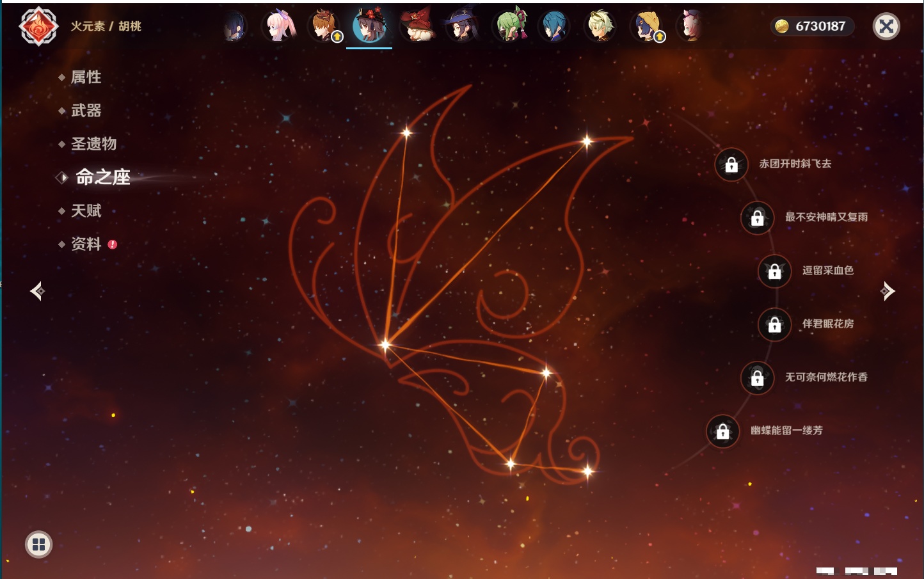
Task: Click the label 无可奈何燃花作香
Action: 826,377
